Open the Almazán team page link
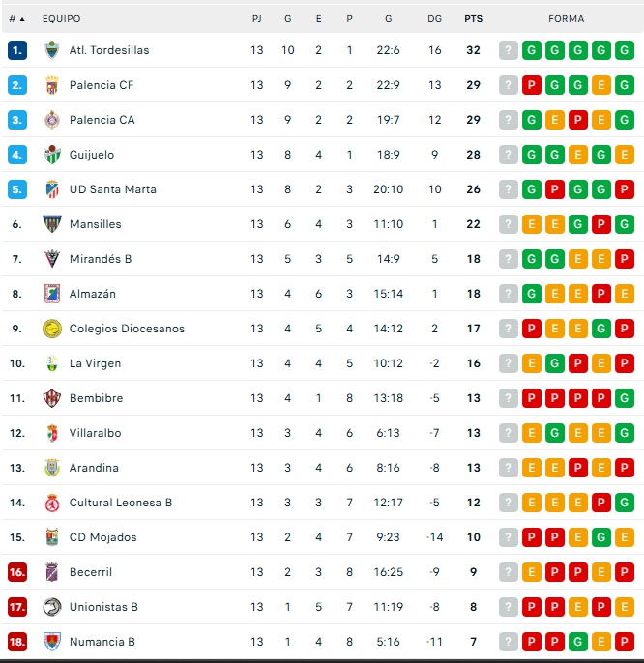644x663 pixels. click(x=92, y=294)
